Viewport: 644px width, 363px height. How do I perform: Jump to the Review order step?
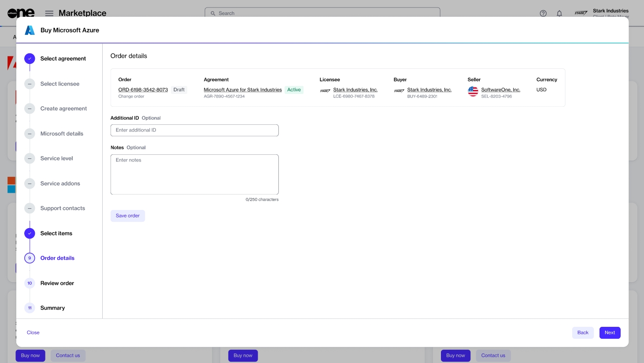pyautogui.click(x=57, y=283)
